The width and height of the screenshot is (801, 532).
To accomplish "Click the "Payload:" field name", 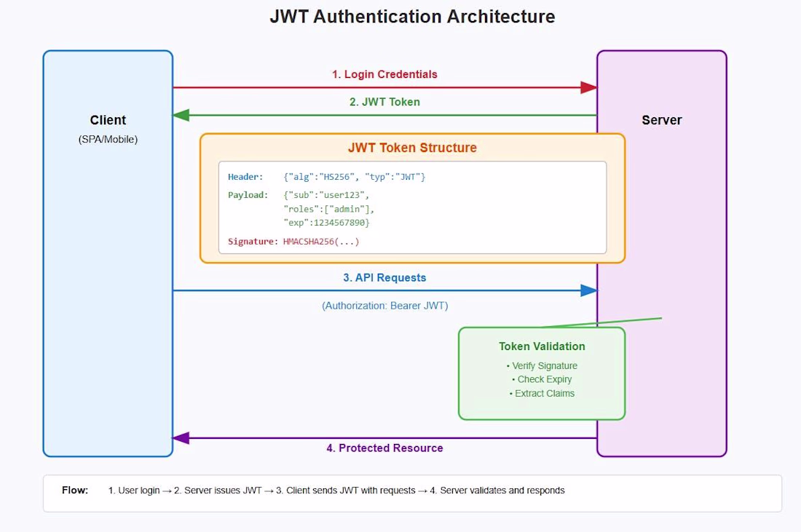I will pos(248,195).
